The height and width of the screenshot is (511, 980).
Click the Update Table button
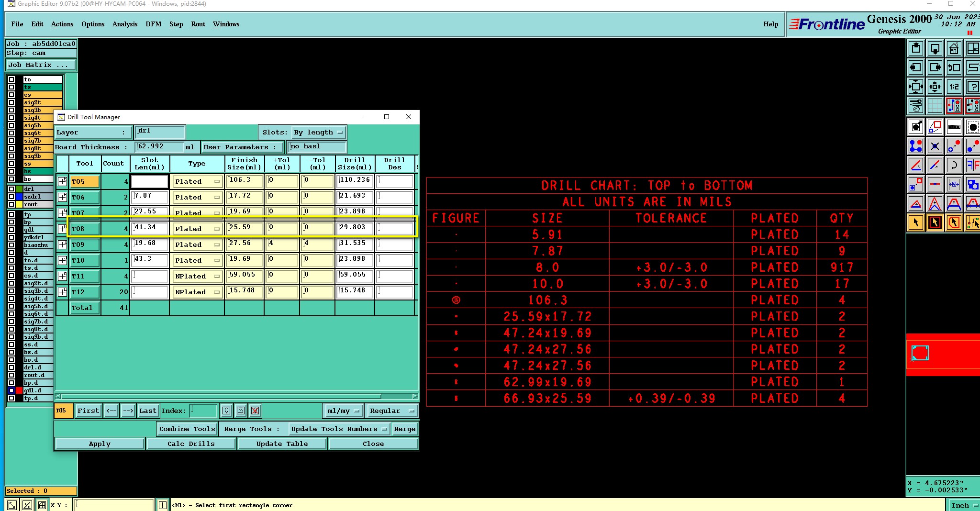282,444
